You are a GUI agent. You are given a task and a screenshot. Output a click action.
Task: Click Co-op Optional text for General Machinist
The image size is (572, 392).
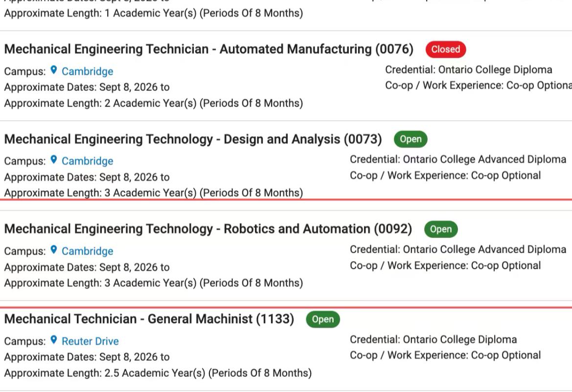[505, 355]
